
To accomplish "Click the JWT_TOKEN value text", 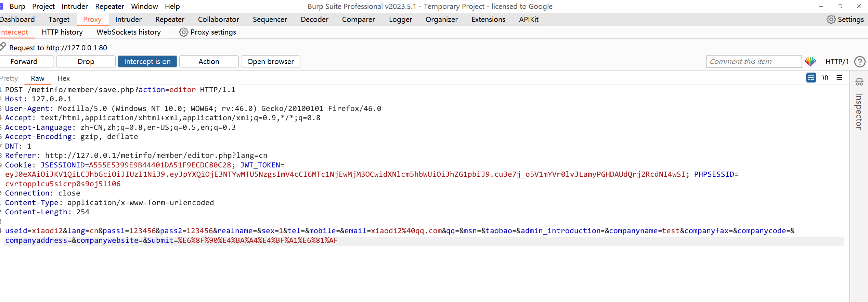I will (x=345, y=174).
